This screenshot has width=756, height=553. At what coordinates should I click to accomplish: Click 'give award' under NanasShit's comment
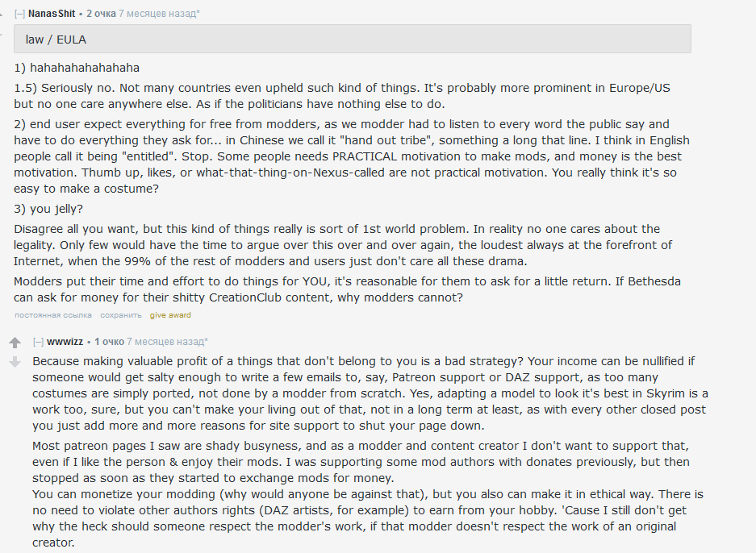point(170,315)
